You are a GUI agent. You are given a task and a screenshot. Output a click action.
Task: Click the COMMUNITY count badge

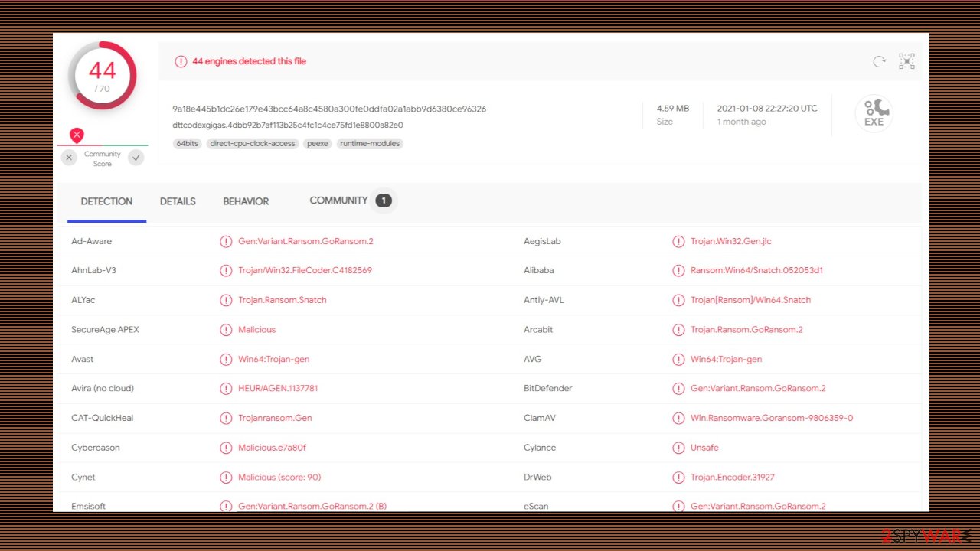[384, 201]
